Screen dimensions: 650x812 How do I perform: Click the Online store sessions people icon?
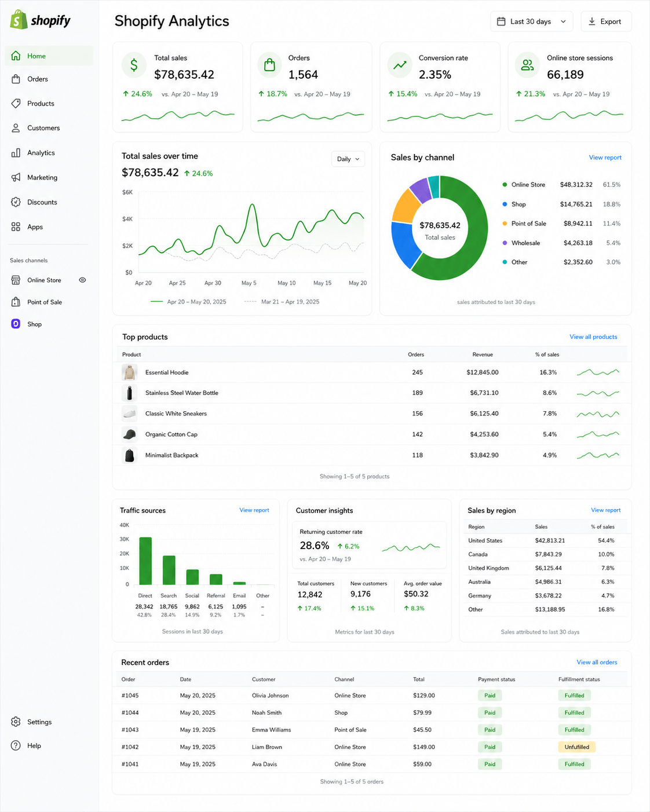(527, 65)
